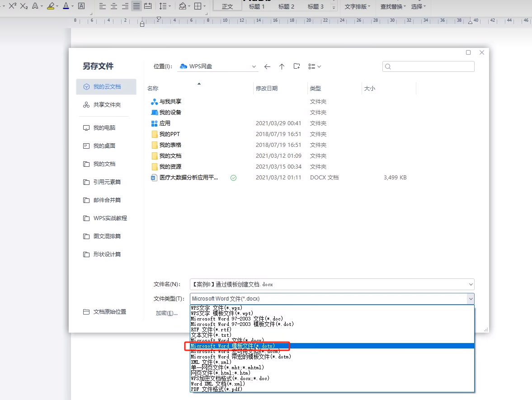The height and width of the screenshot is (400, 532).
Task: Select 我的云文档 in sidebar
Action: coord(106,87)
